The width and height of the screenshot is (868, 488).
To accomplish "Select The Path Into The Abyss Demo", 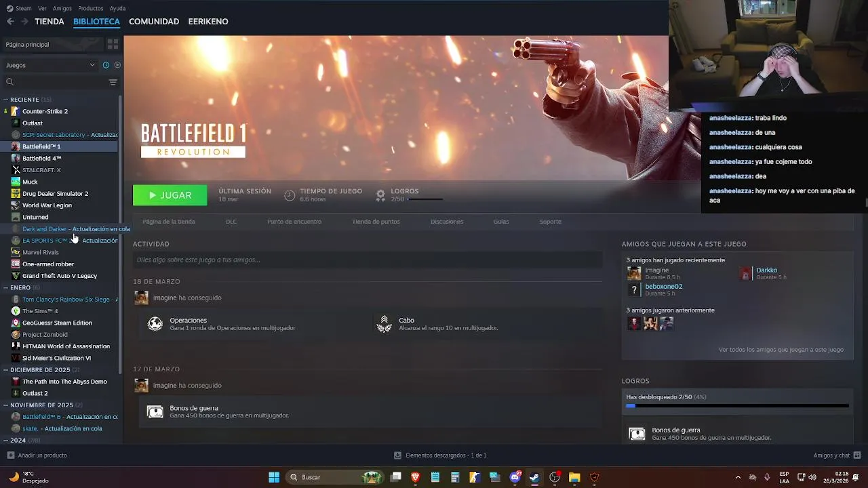I will click(x=64, y=382).
